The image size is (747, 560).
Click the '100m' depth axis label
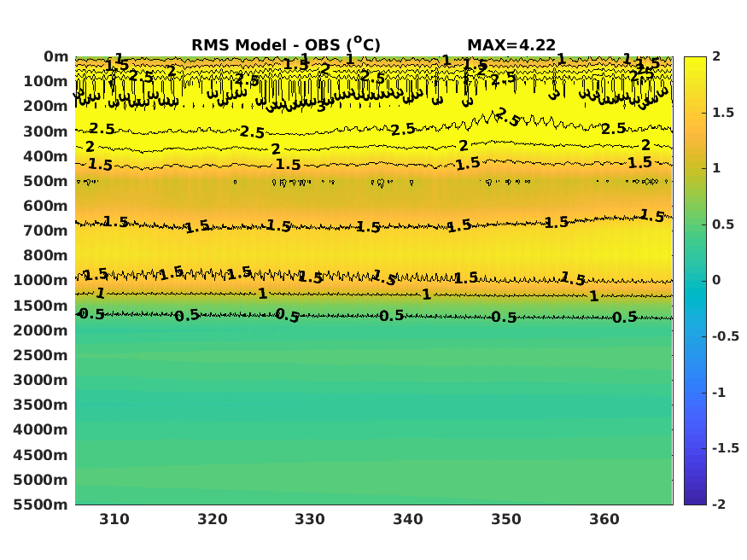(x=46, y=81)
